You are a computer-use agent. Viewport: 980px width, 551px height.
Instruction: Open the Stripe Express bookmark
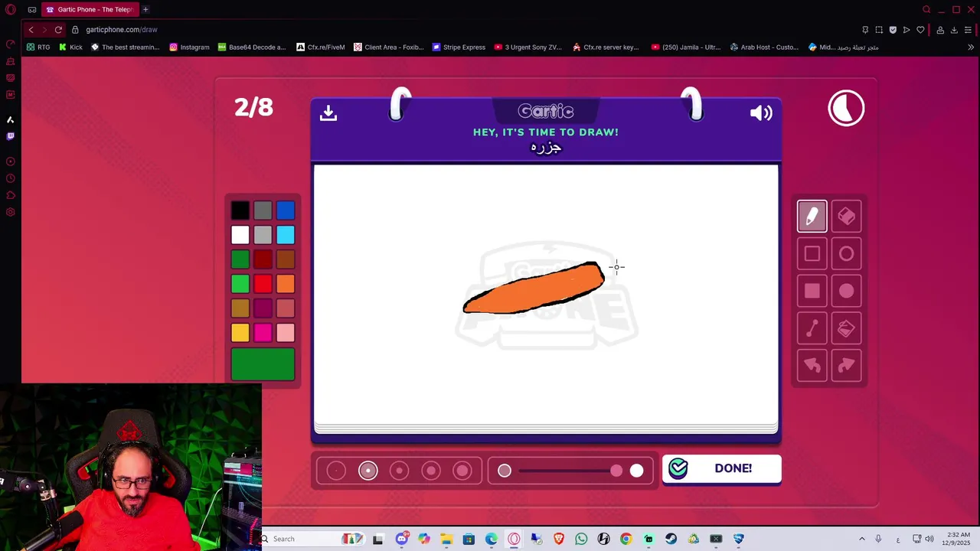point(459,47)
